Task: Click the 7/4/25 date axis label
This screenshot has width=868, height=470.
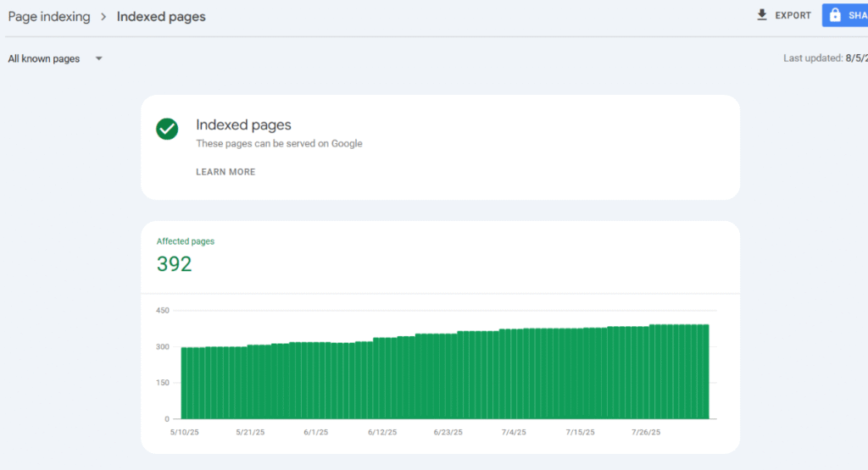Action: 514,432
